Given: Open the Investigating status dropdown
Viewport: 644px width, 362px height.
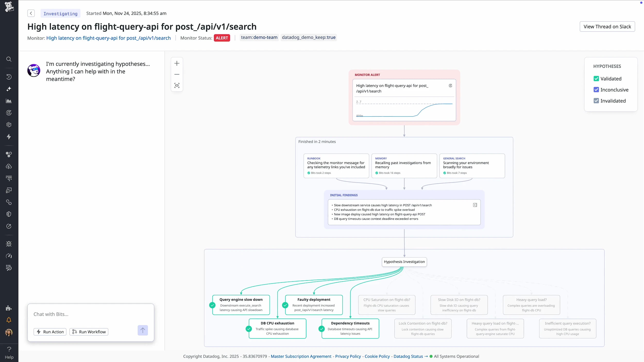Looking at the screenshot, I should [x=60, y=13].
